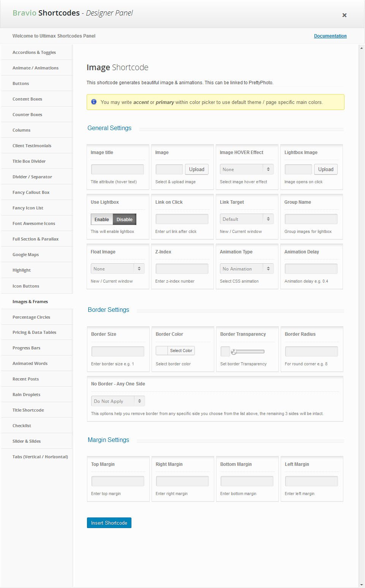Close the Designer Panel with X icon
Image resolution: width=365 pixels, height=588 pixels.
click(x=344, y=15)
